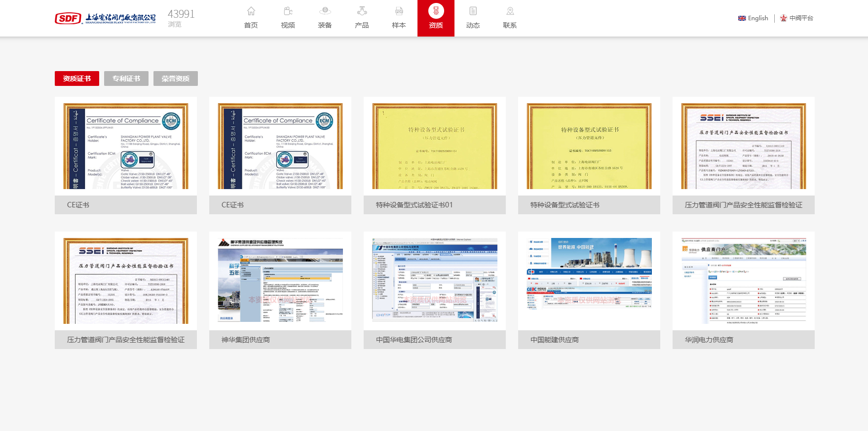Switch to the 专利证书 tab
Image resolution: width=868 pixels, height=431 pixels.
(x=126, y=78)
